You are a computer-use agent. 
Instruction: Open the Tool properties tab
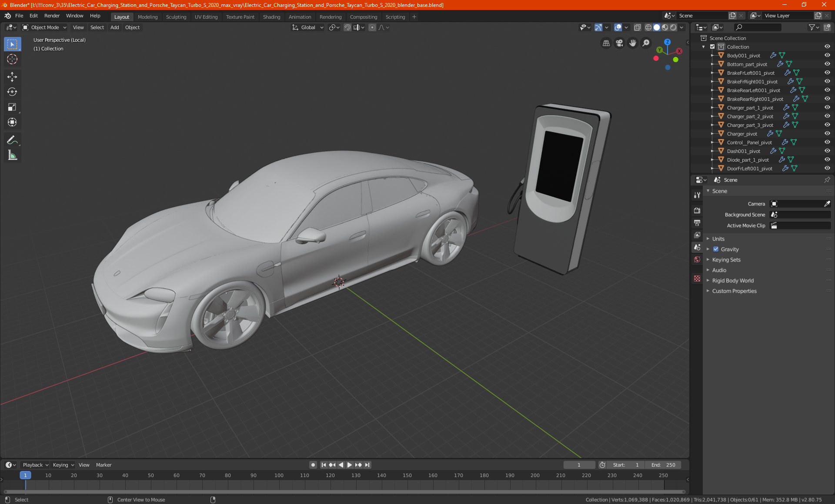point(697,195)
